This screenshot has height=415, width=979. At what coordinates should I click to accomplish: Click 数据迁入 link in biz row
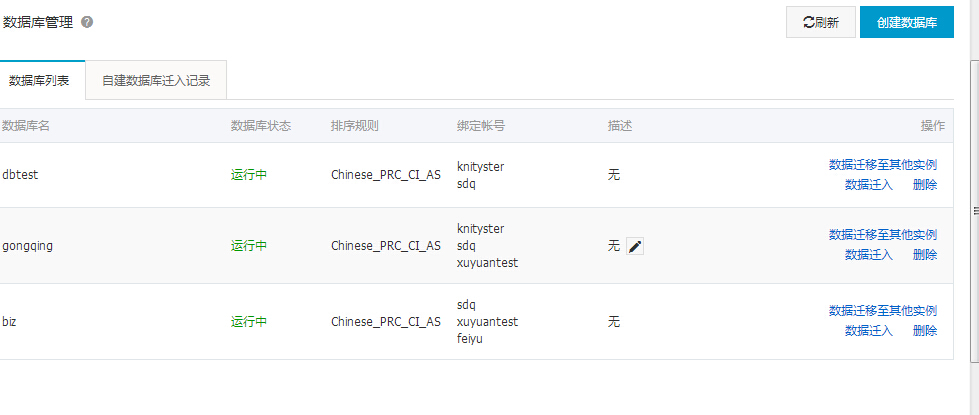868,330
